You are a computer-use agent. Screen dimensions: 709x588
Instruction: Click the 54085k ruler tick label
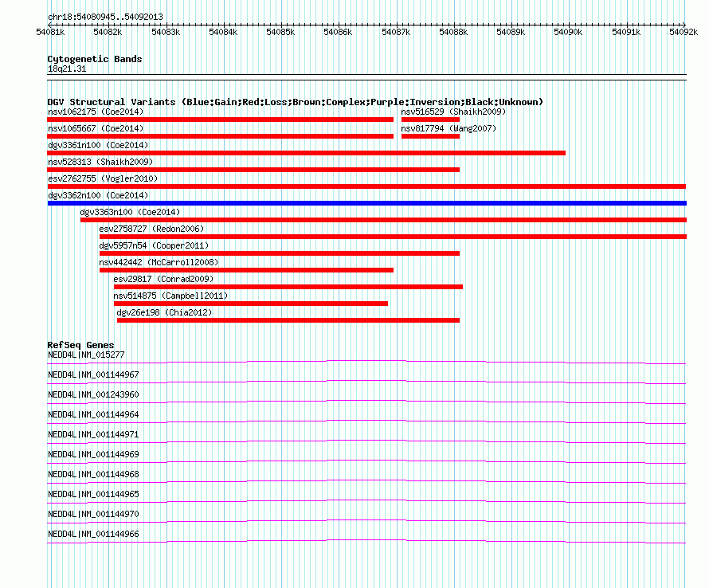click(280, 32)
